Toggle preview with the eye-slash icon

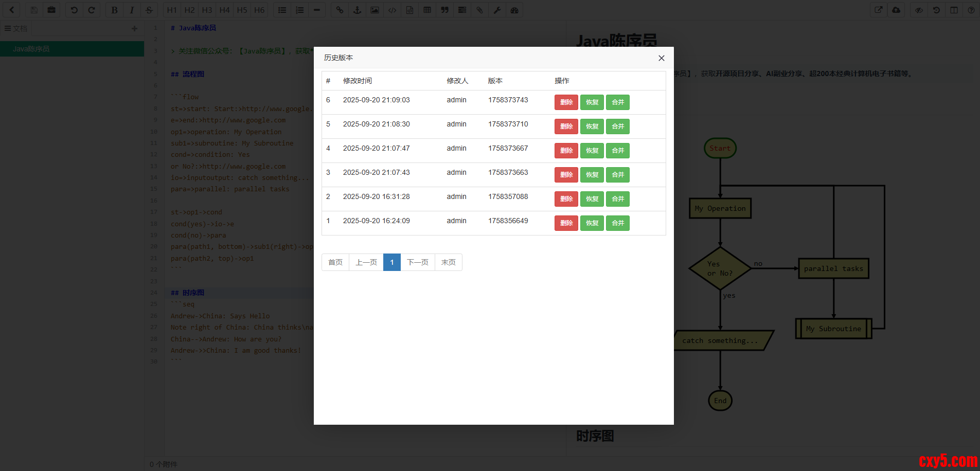pyautogui.click(x=919, y=10)
